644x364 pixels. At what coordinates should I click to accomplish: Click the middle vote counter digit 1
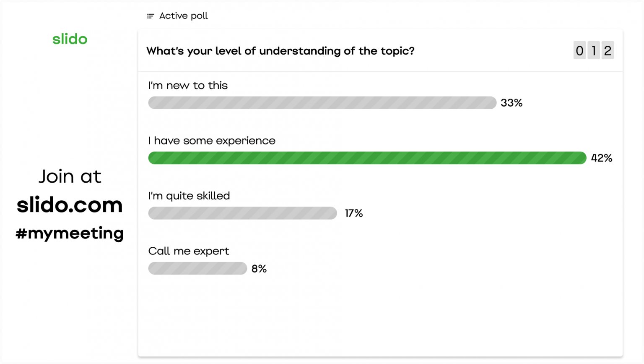point(593,50)
